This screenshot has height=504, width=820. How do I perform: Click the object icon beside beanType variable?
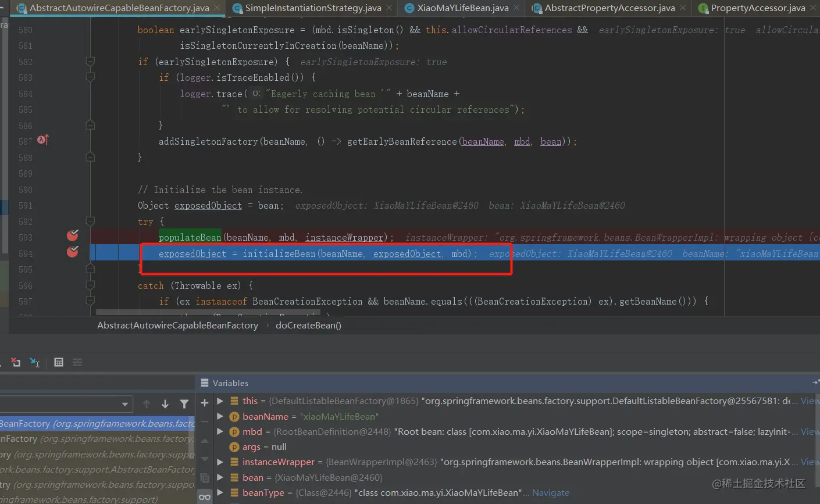tap(234, 493)
